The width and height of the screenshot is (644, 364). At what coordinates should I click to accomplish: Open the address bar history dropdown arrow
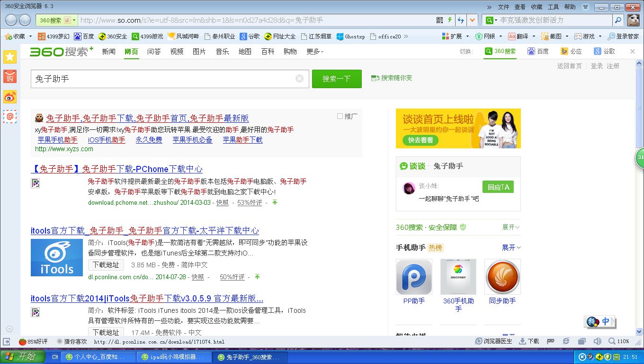473,20
